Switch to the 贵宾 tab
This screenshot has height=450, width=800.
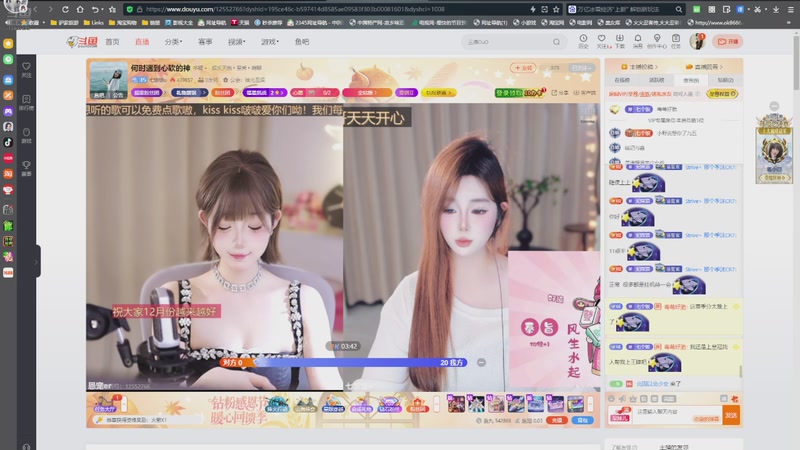tap(691, 80)
